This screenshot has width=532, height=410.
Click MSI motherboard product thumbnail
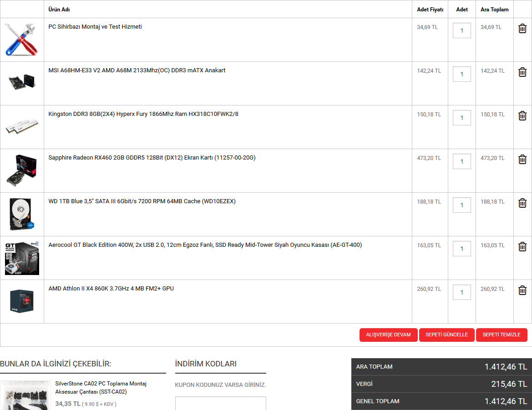pyautogui.click(x=22, y=82)
